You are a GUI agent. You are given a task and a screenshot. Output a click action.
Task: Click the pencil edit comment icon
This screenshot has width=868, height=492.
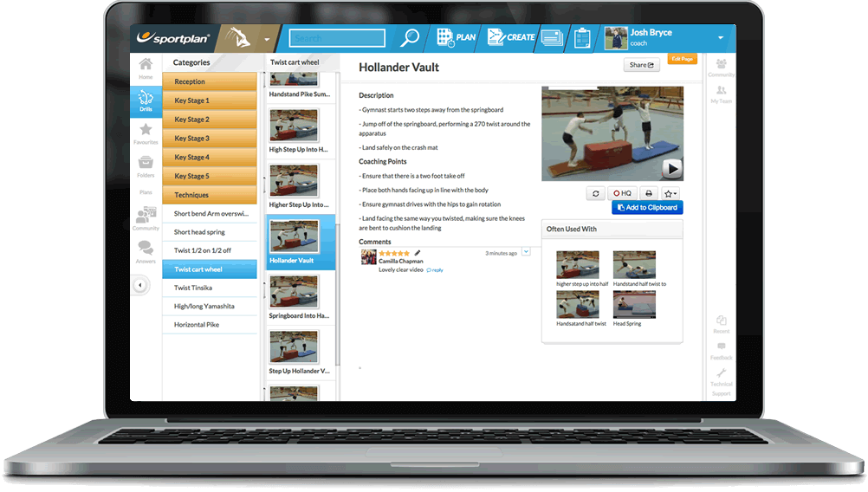(418, 253)
